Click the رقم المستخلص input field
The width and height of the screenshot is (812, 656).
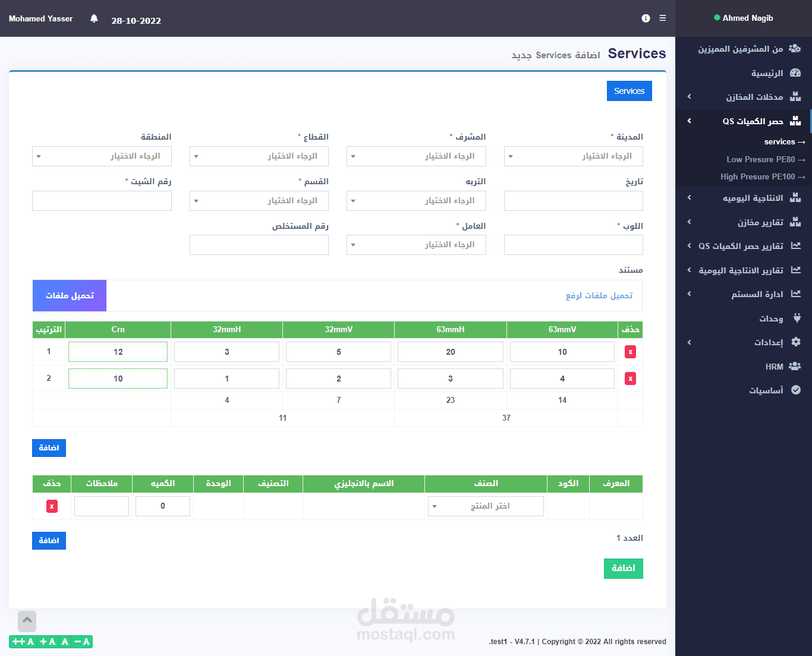click(259, 245)
